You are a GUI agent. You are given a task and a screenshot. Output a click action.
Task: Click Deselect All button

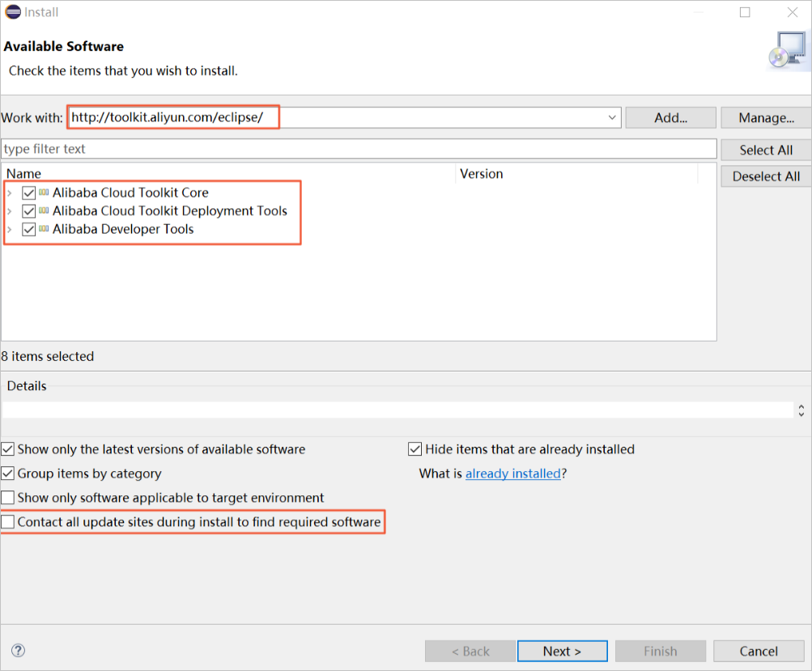pyautogui.click(x=766, y=176)
